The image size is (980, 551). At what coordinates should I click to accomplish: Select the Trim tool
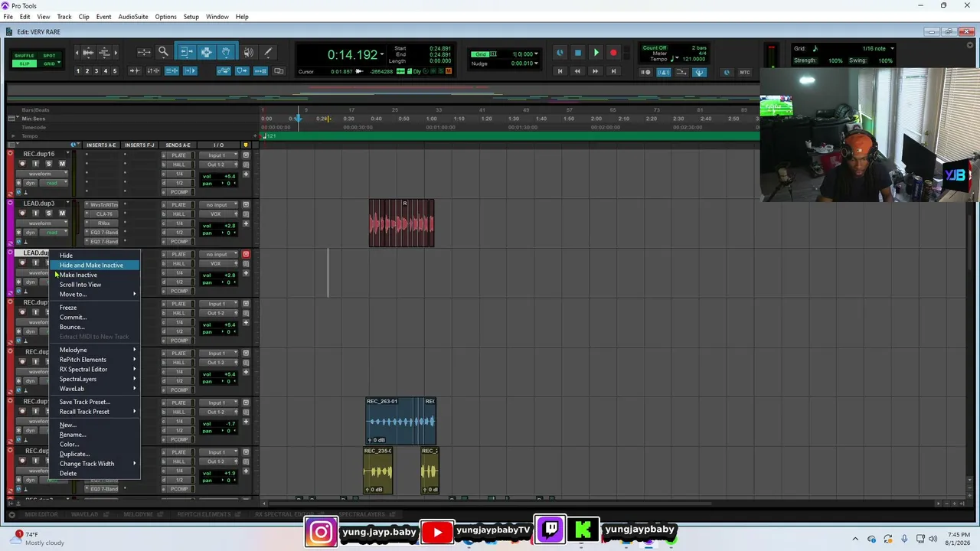coord(185,52)
